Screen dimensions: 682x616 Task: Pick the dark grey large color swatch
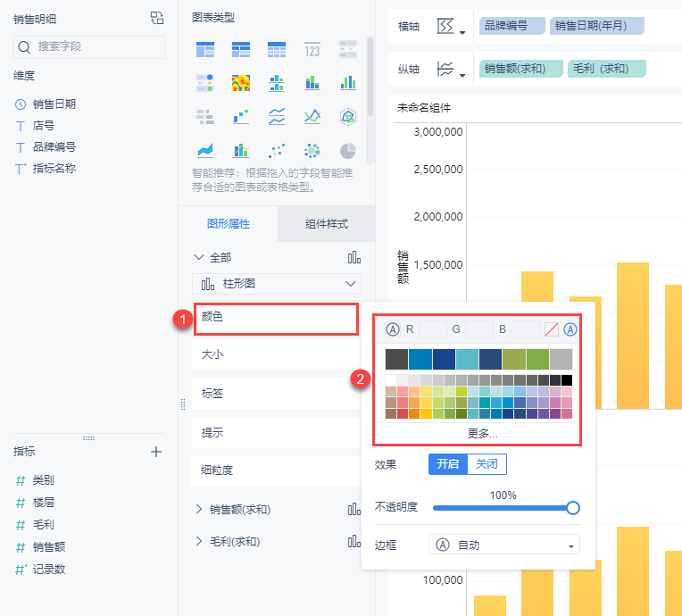[396, 359]
